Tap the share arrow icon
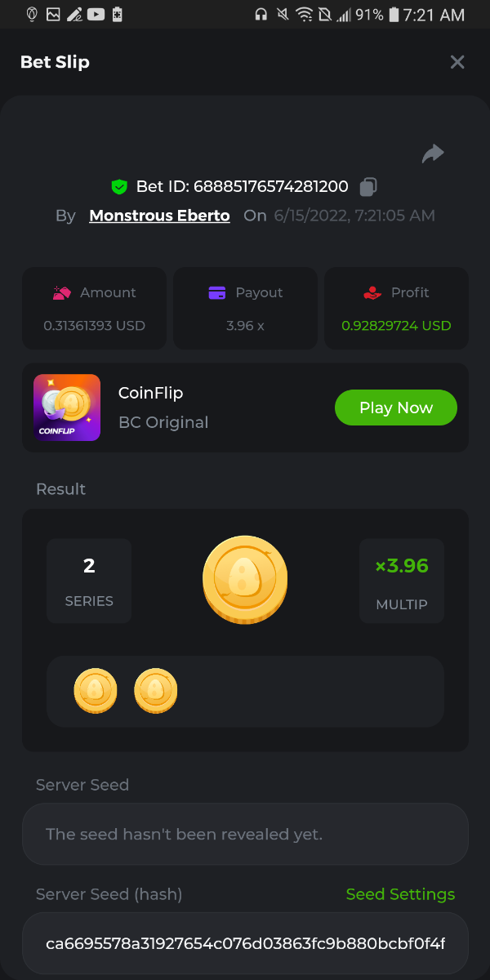Screen dimensions: 490x980 point(433,154)
